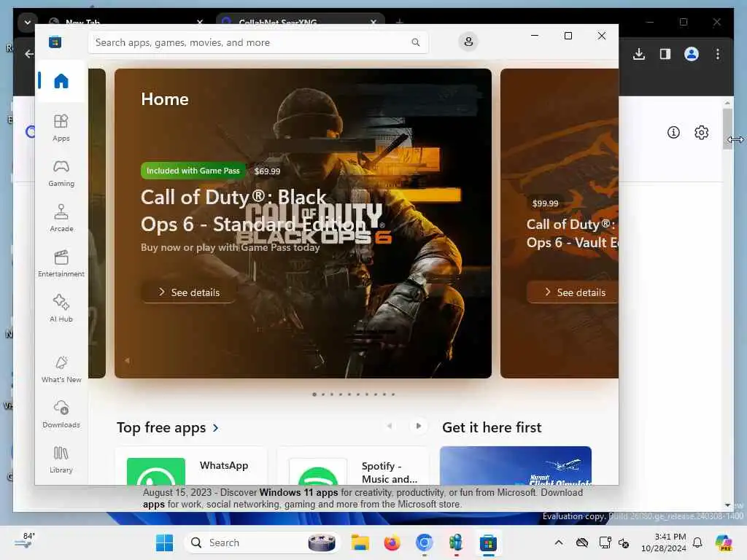
Task: Click previous arrow in Top free apps
Action: 390,426
